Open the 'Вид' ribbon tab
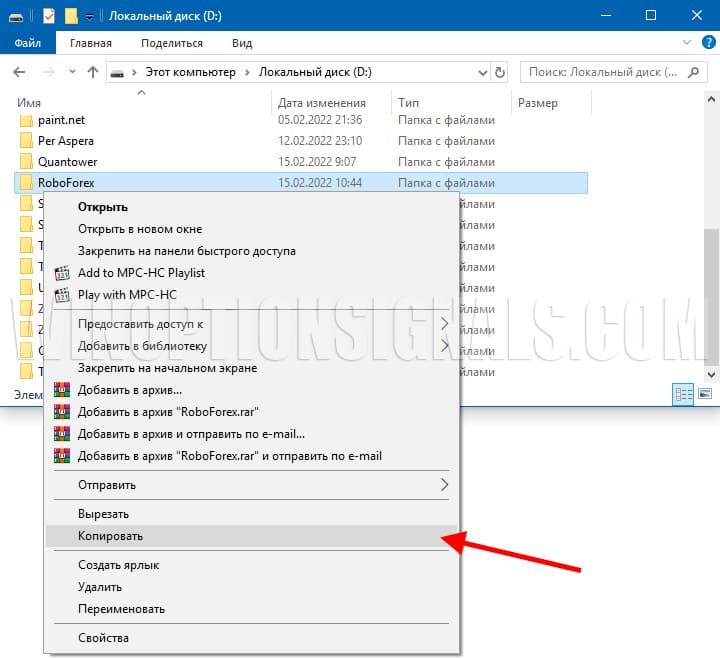The image size is (720, 659). pos(242,43)
